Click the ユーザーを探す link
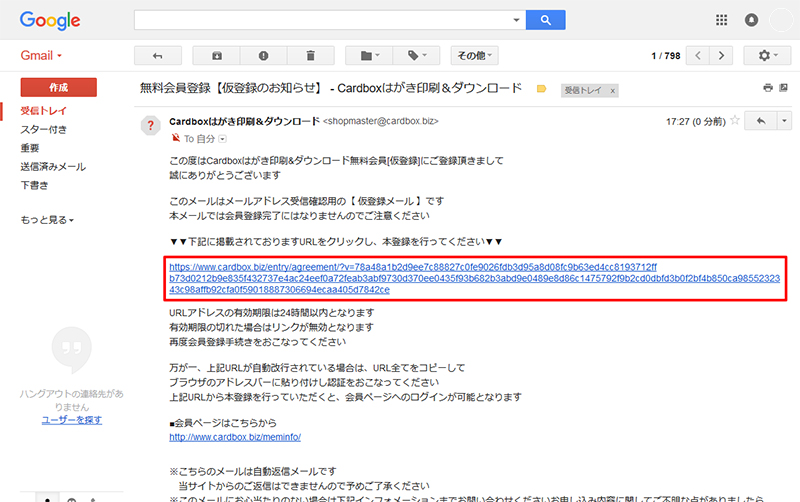The height and width of the screenshot is (502, 800). 71,420
